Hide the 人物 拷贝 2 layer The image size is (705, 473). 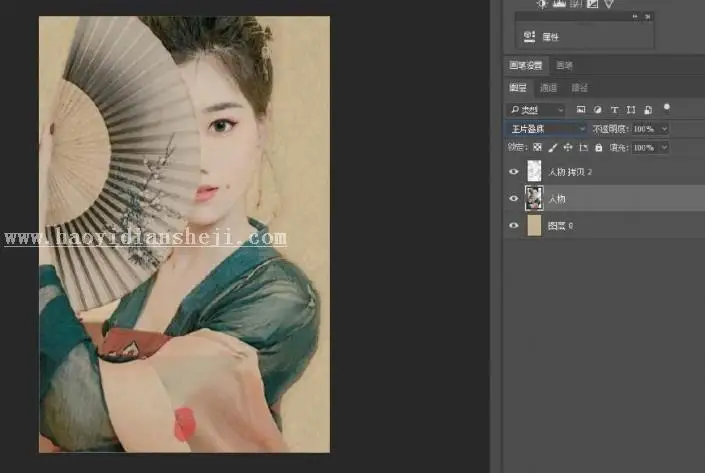coord(513,171)
